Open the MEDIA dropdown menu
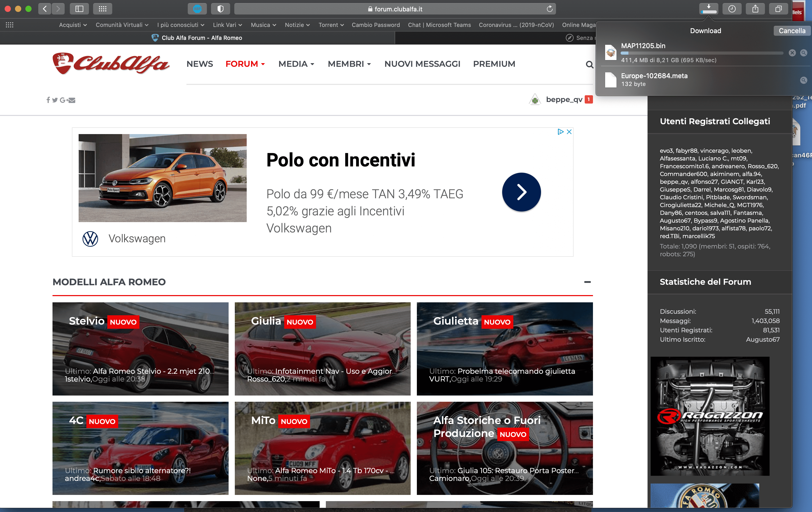This screenshot has height=512, width=812. (x=296, y=64)
